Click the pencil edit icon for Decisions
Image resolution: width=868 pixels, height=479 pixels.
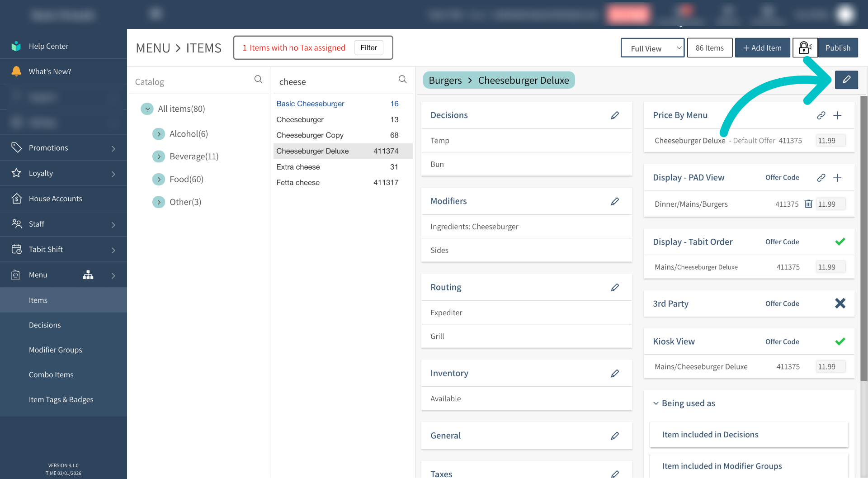coord(615,115)
